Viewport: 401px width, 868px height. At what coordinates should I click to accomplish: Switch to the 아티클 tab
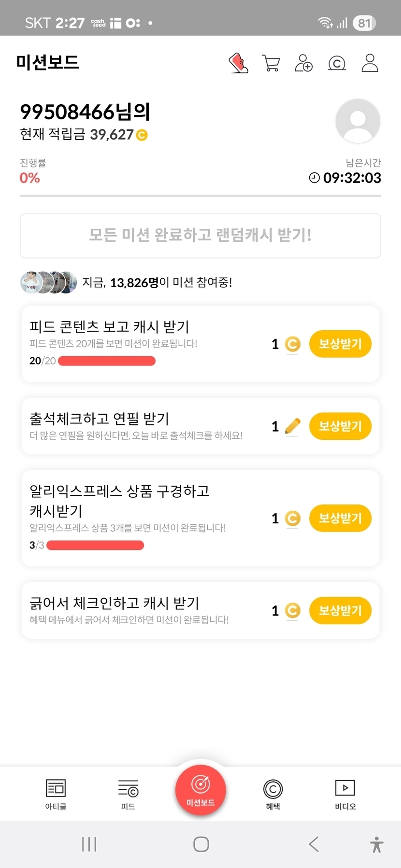click(56, 794)
